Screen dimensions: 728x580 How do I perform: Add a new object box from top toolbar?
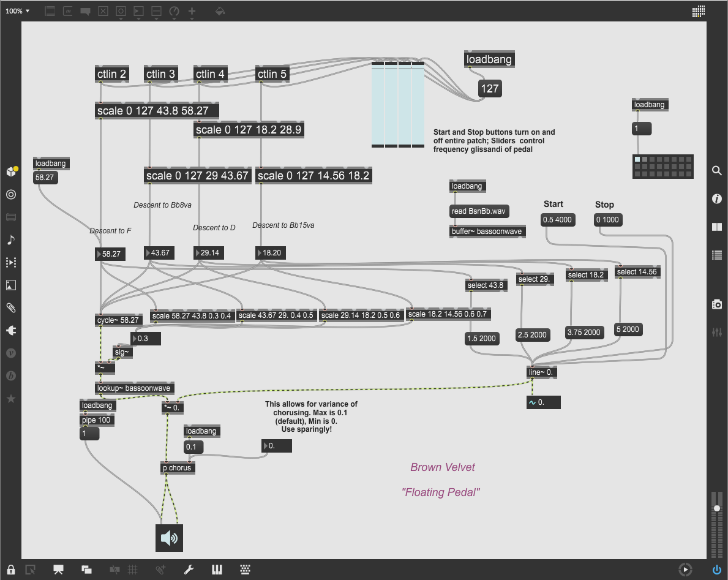point(50,10)
